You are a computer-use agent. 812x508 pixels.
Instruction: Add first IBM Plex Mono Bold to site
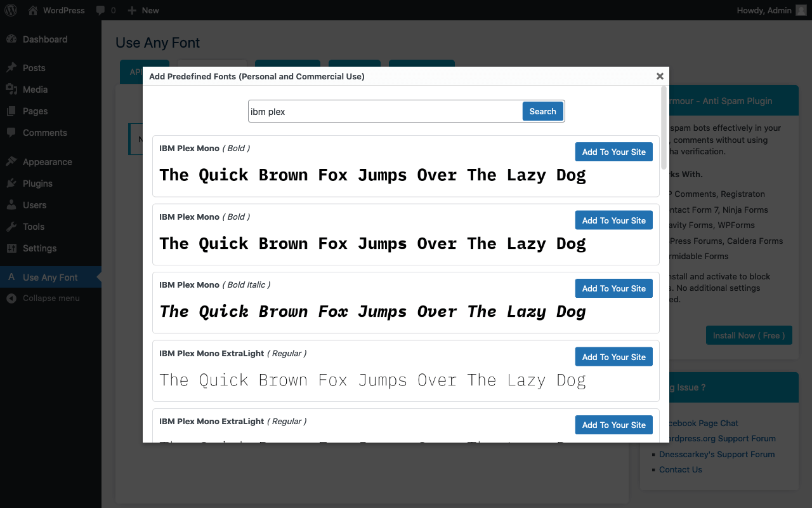[614, 152]
